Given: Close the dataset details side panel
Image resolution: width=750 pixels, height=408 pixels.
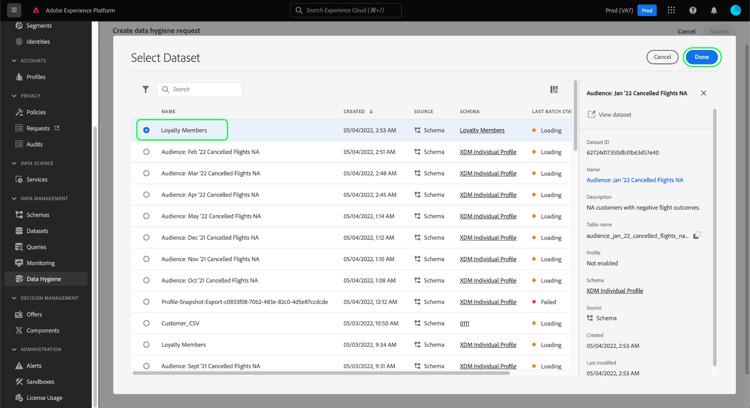Looking at the screenshot, I should pos(704,93).
